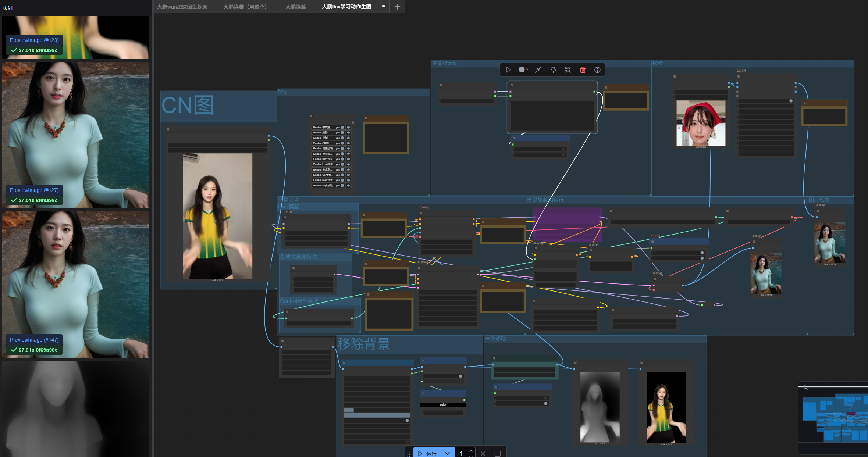This screenshot has height=457, width=868.
Task: Add a new workflow tab with plus icon
Action: coord(397,7)
